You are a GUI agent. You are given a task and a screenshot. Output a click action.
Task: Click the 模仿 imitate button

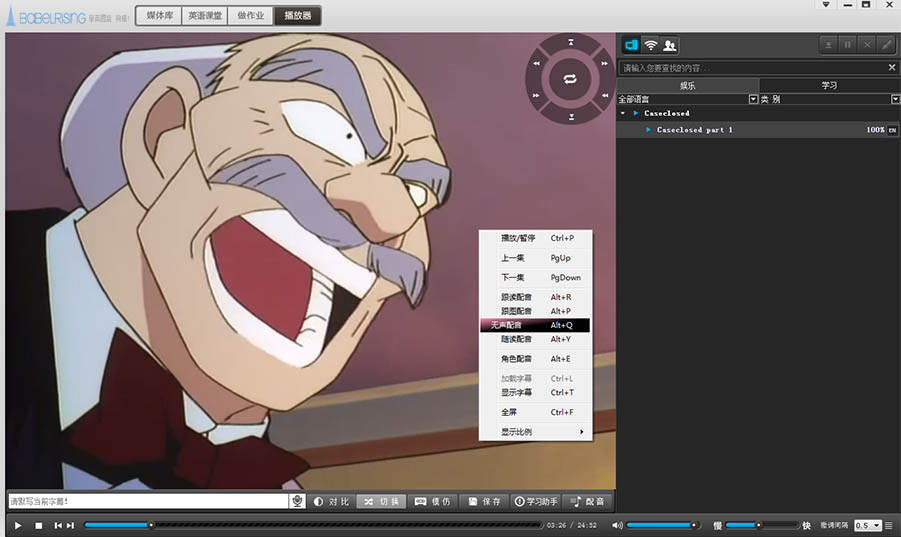tap(433, 501)
